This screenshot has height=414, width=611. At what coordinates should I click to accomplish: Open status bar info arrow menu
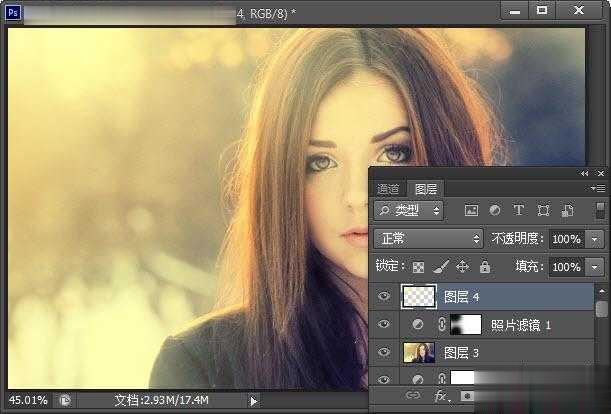253,401
